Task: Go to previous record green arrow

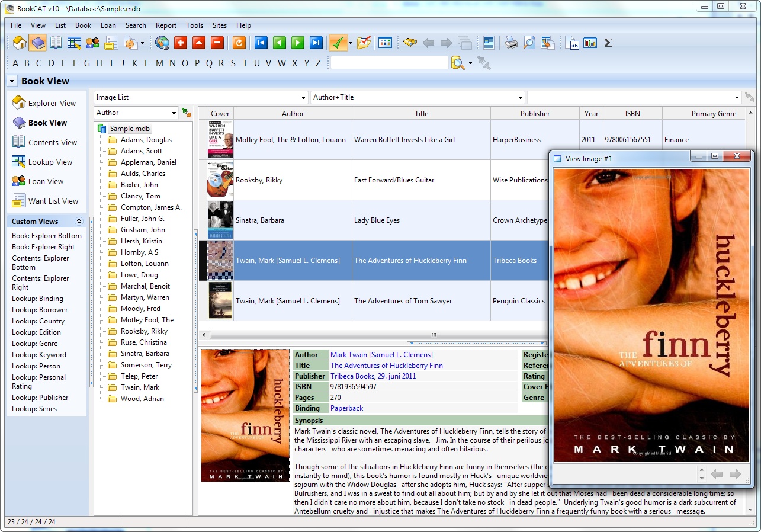Action: tap(279, 43)
